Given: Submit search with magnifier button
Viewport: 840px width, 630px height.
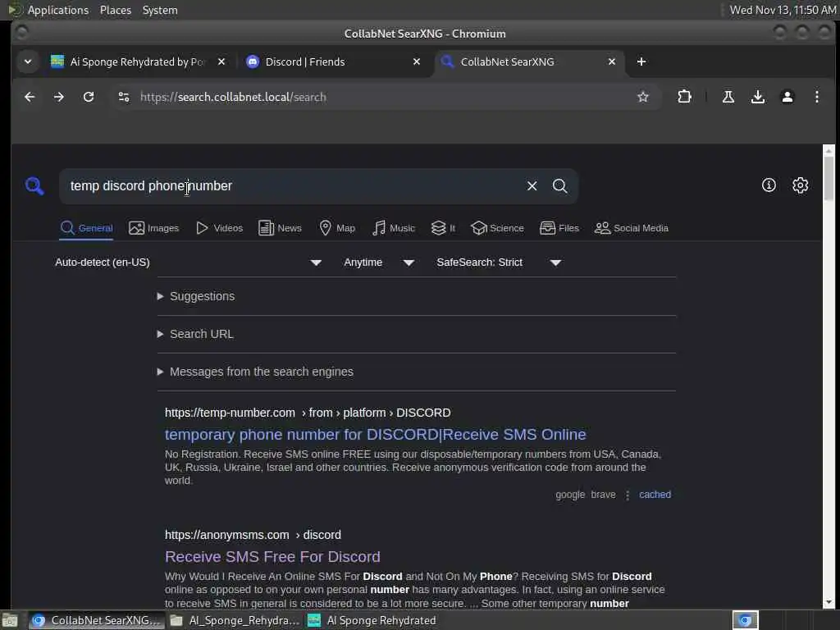Looking at the screenshot, I should (559, 186).
